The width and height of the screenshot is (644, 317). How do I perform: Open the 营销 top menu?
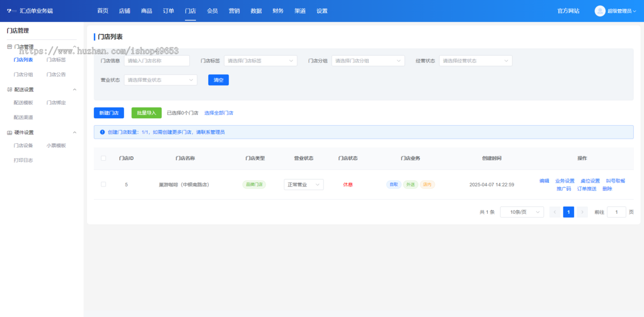(234, 11)
